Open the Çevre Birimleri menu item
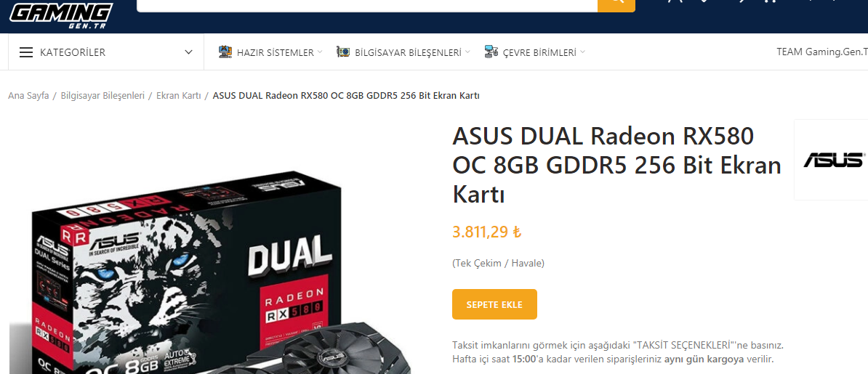Screen dimensions: 868x374 539,52
